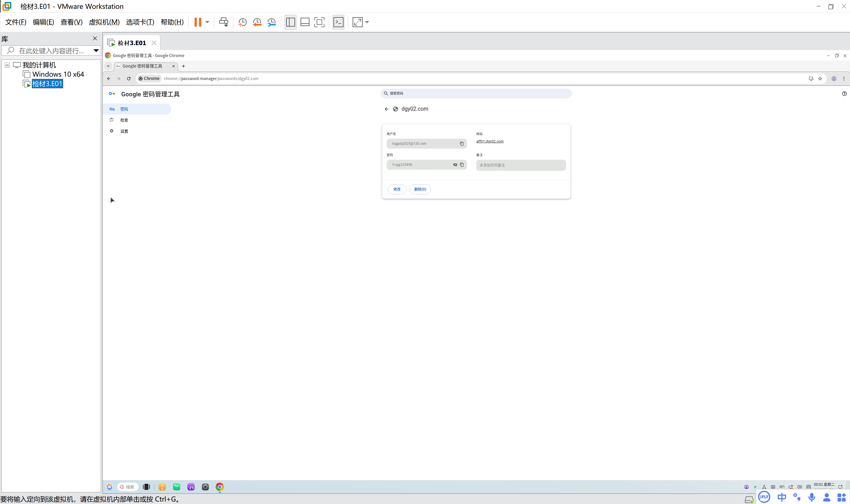Toggle the iFLY microphone voice input

click(812, 497)
